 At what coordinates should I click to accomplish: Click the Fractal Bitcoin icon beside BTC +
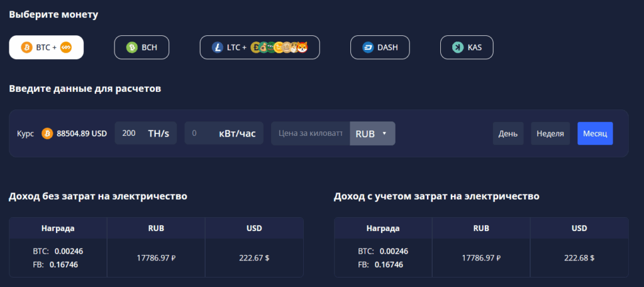66,47
